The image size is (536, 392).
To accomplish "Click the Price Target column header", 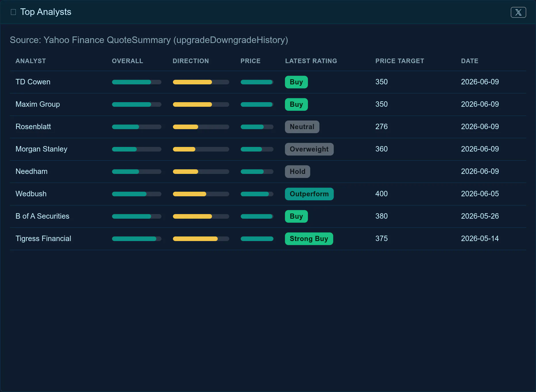I will (x=400, y=61).
